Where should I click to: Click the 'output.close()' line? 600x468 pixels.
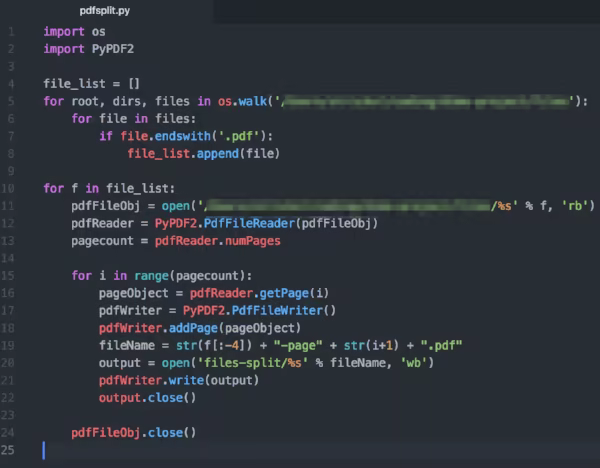147,397
